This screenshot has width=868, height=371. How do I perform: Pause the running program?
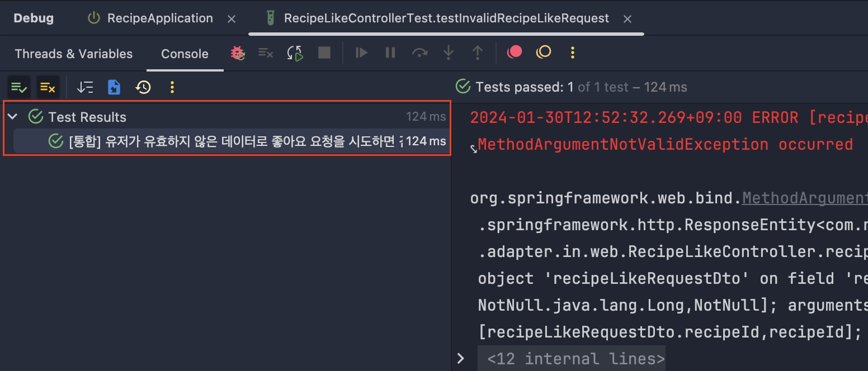[390, 53]
